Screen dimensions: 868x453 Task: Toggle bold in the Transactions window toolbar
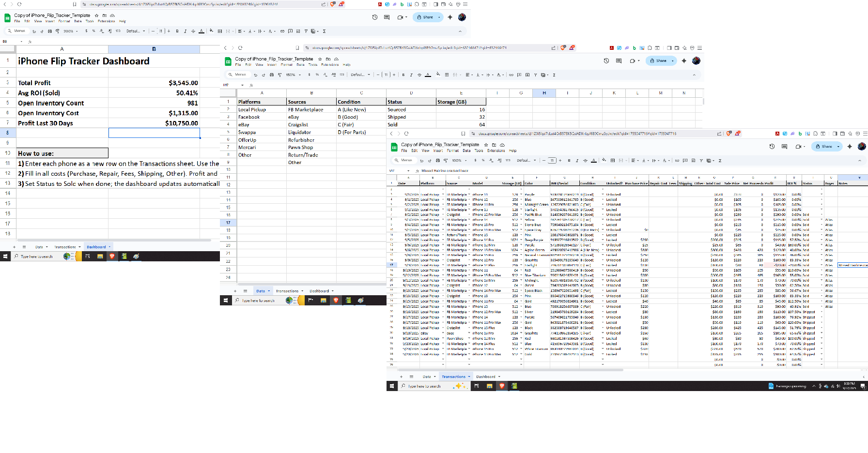pyautogui.click(x=569, y=161)
